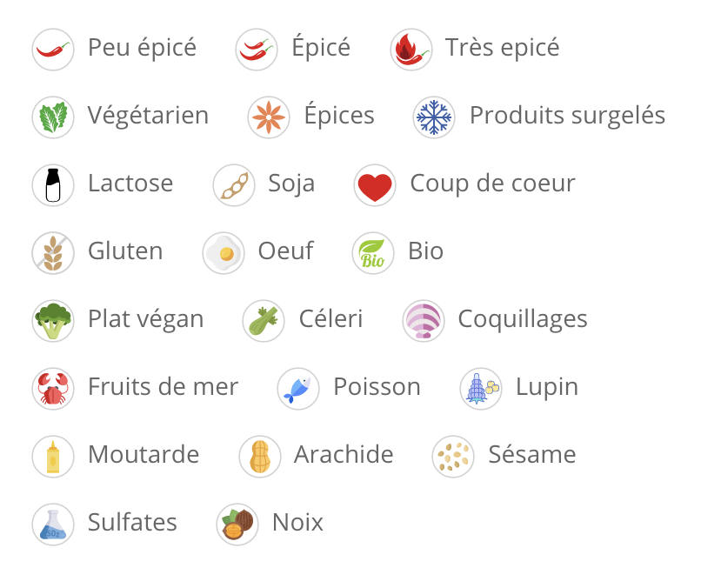Select the blue fish Poisson icon

tap(298, 388)
